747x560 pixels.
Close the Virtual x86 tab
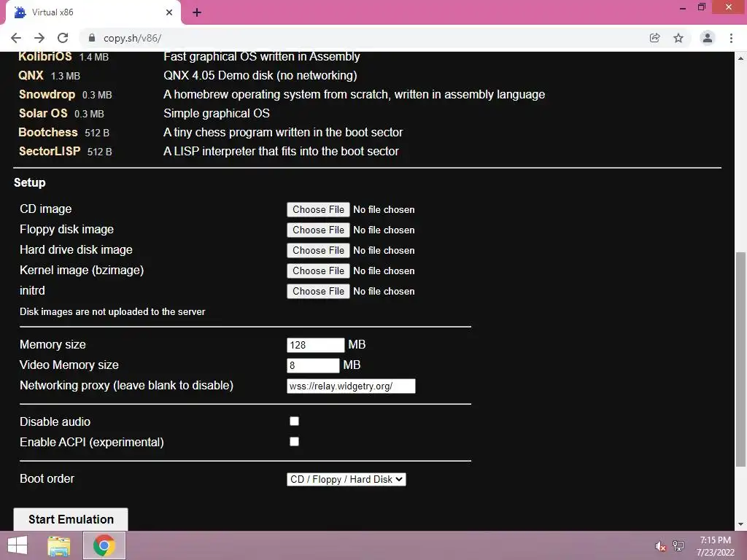[x=169, y=12]
